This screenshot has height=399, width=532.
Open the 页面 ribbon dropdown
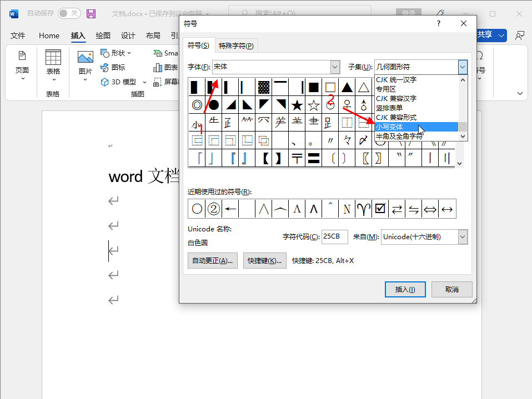pos(22,66)
